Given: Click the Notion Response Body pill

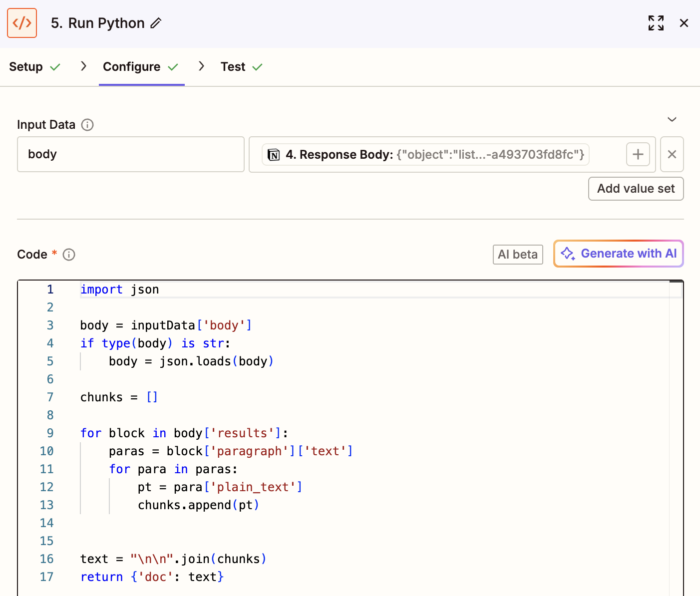Looking at the screenshot, I should [425, 155].
